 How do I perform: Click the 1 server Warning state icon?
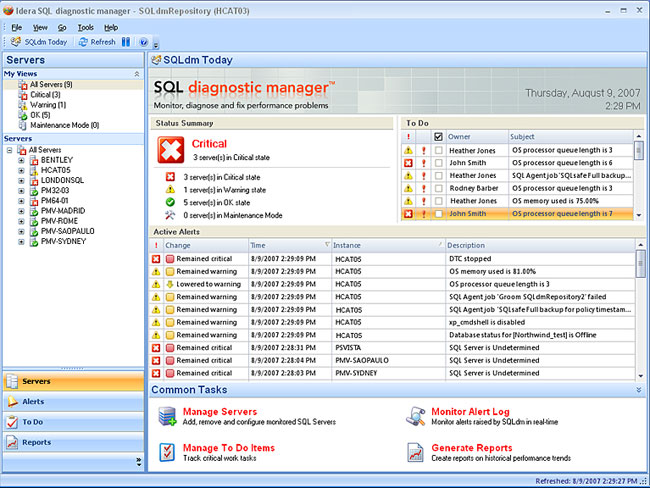pyautogui.click(x=170, y=189)
